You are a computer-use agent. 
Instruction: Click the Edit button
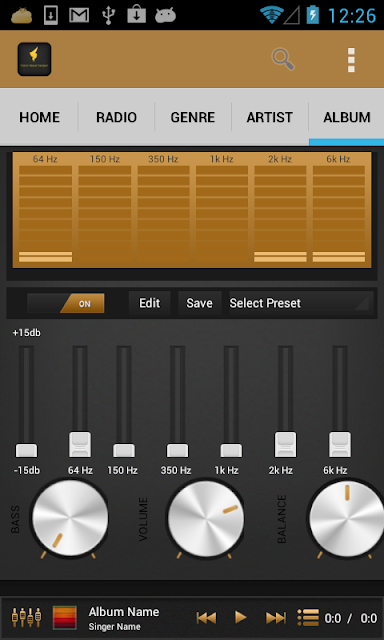click(149, 303)
